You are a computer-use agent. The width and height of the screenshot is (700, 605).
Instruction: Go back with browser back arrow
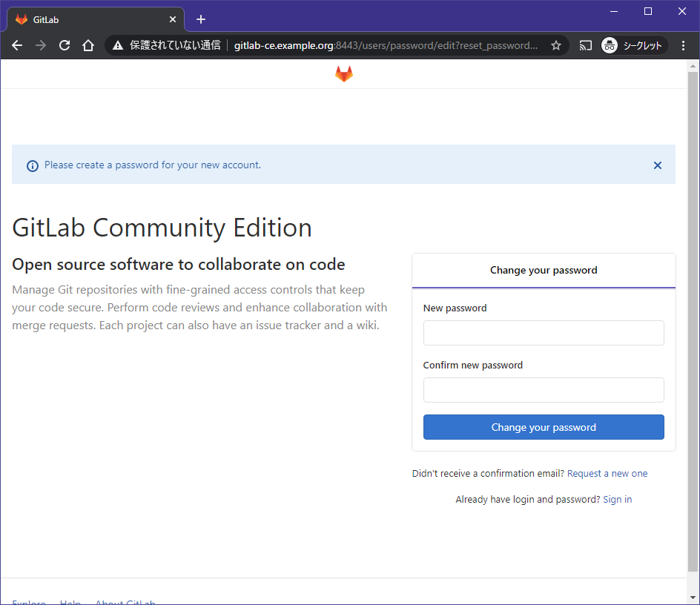point(17,45)
